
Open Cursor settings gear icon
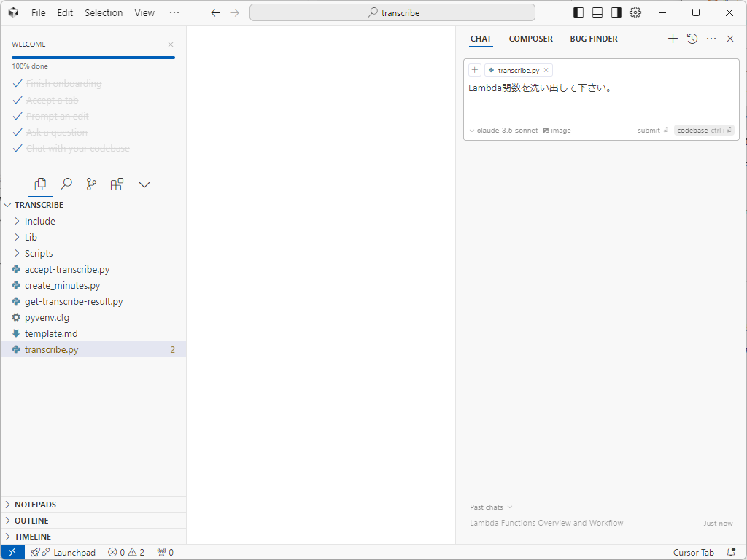tap(635, 12)
